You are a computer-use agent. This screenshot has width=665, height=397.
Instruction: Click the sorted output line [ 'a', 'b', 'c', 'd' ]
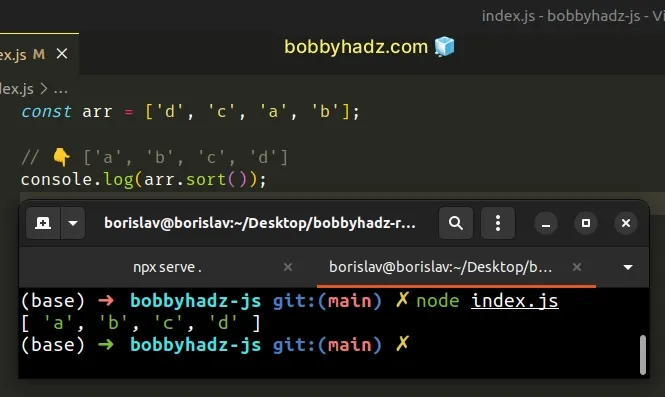140,323
